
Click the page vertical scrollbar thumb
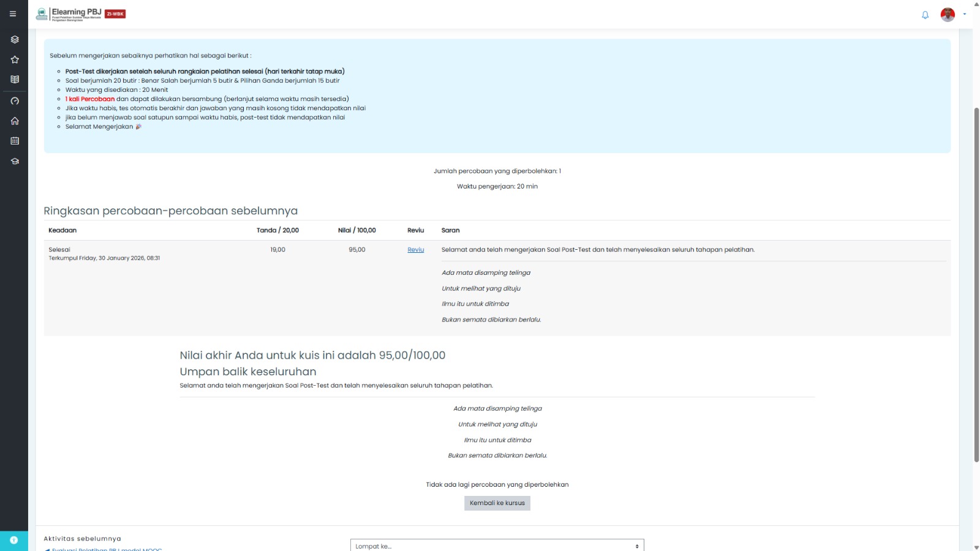tap(976, 282)
